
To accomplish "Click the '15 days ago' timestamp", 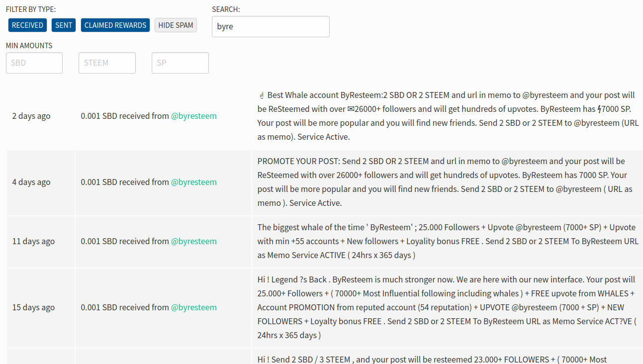I will point(33,307).
